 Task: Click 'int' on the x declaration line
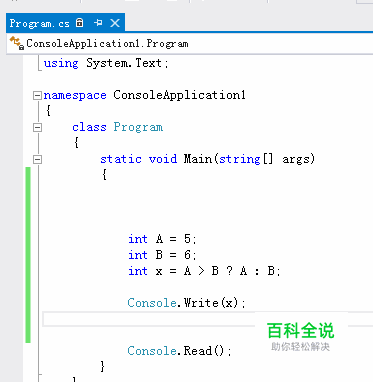pyautogui.click(x=138, y=271)
